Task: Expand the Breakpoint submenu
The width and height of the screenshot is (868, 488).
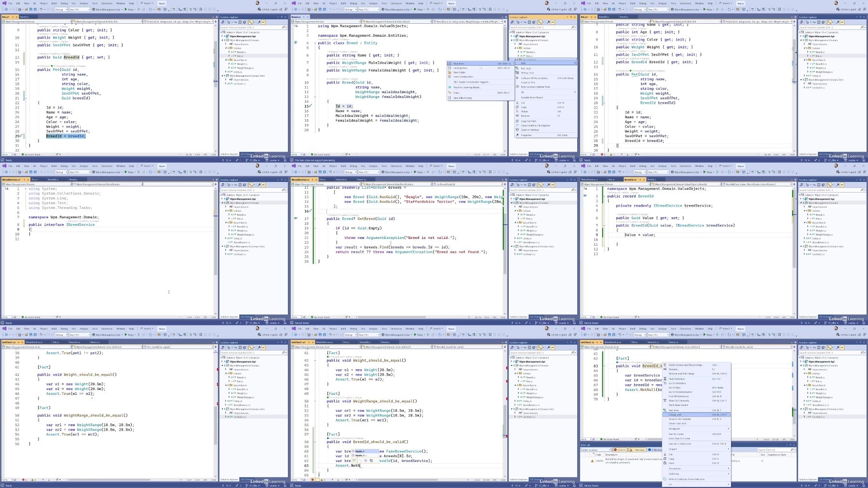Action: [x=697, y=429]
